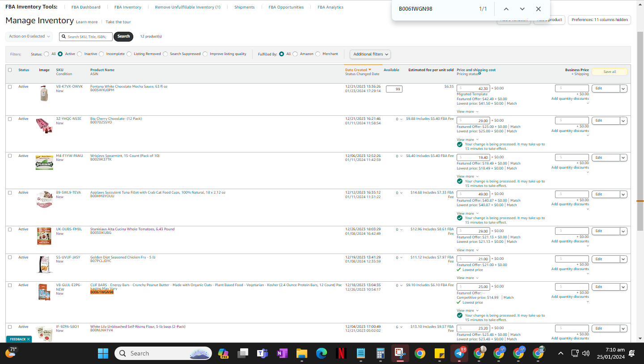Open Stanislaus Whole Tomatoes product image
The width and height of the screenshot is (644, 364).
click(44, 236)
